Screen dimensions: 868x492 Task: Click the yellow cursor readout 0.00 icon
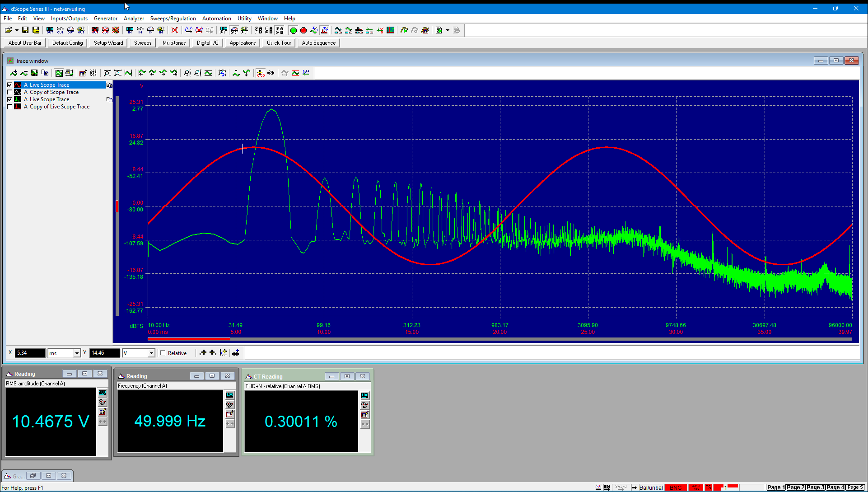point(261,73)
